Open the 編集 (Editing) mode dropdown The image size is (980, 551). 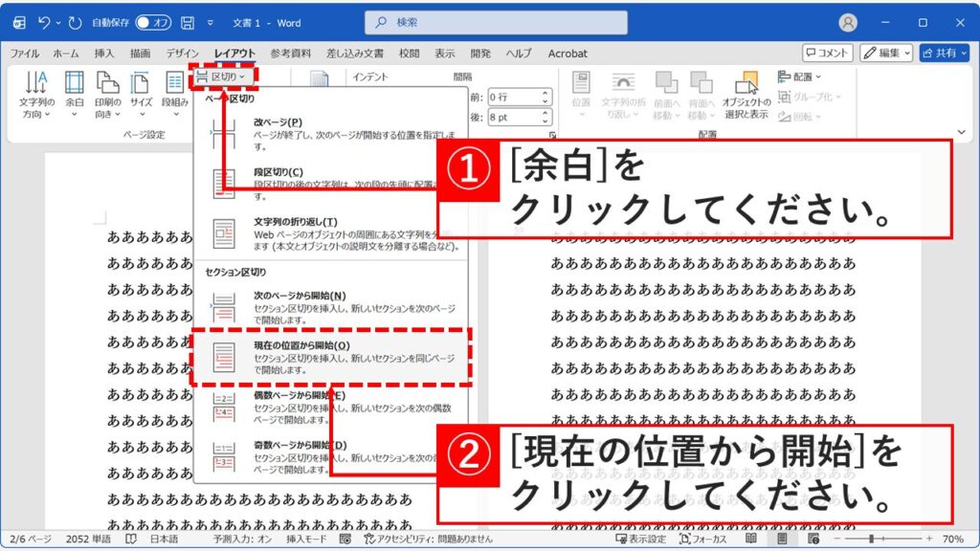pos(888,54)
